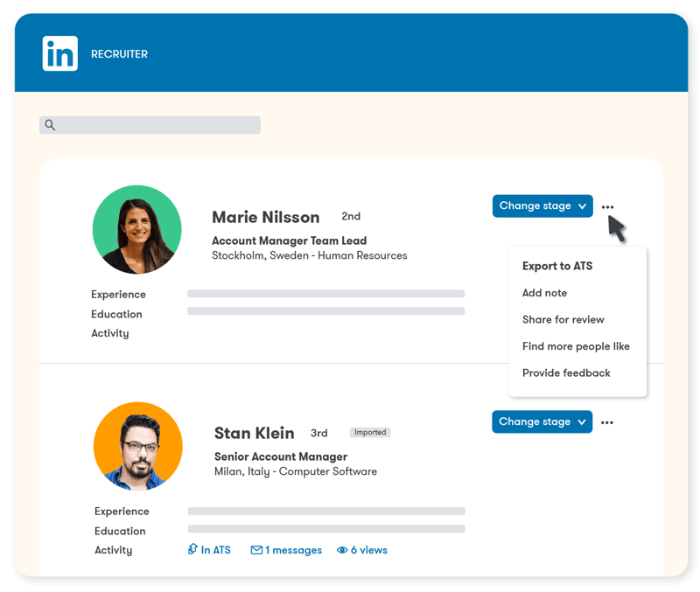Open the ellipsis menu on Marie Nilsson's card
This screenshot has width=700, height=592.
(x=607, y=206)
